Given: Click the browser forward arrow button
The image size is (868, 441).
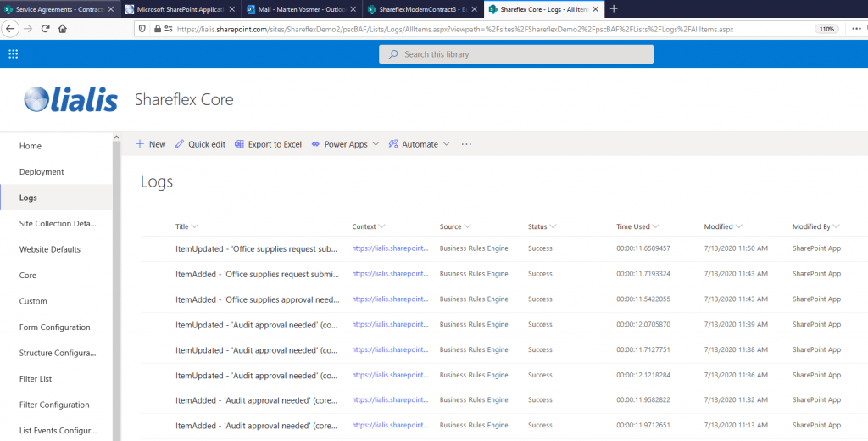Looking at the screenshot, I should click(x=28, y=29).
